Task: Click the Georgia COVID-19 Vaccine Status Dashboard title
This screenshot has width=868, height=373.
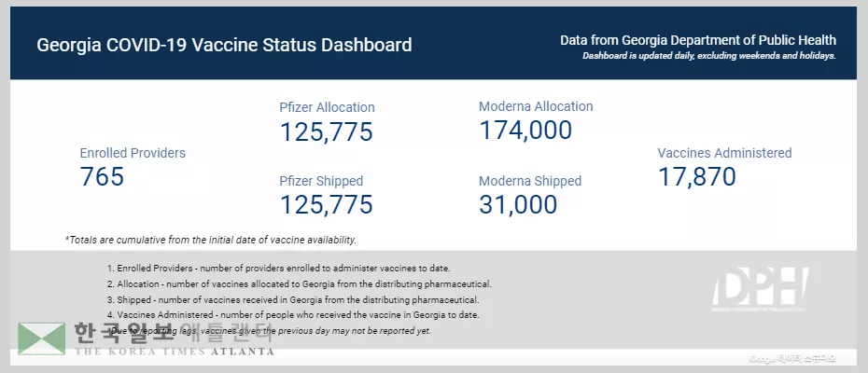Action: [x=224, y=45]
